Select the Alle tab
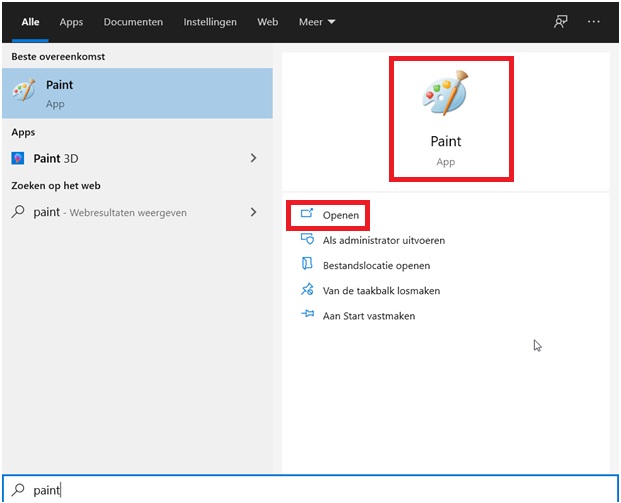Image resolution: width=621 pixels, height=503 pixels. pyautogui.click(x=30, y=21)
